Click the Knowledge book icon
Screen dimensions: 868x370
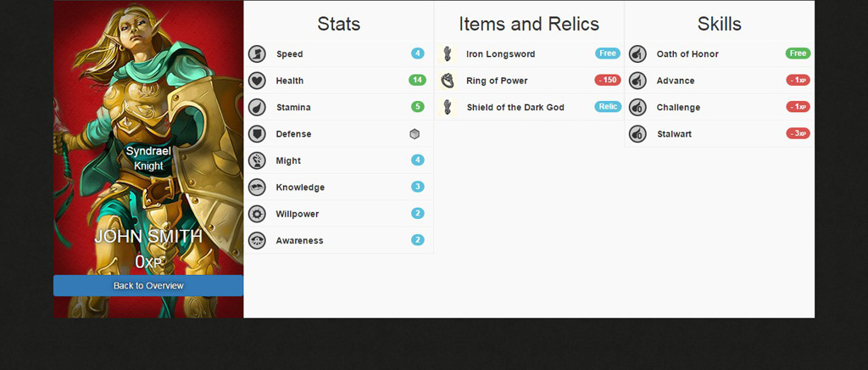point(257,188)
